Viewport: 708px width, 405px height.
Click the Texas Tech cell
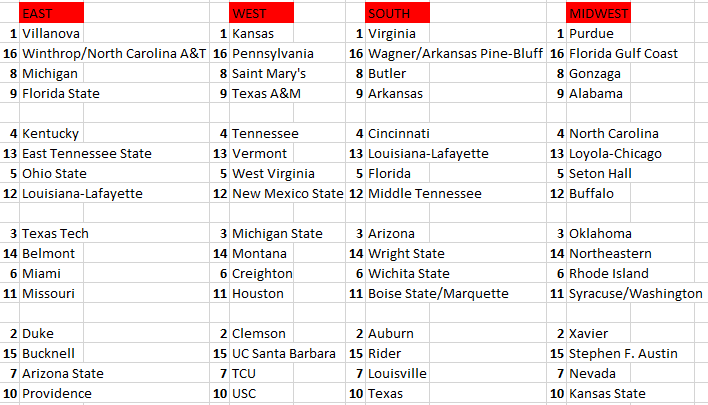click(56, 233)
